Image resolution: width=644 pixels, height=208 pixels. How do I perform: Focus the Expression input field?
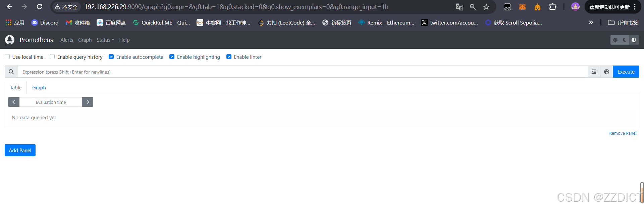(303, 72)
